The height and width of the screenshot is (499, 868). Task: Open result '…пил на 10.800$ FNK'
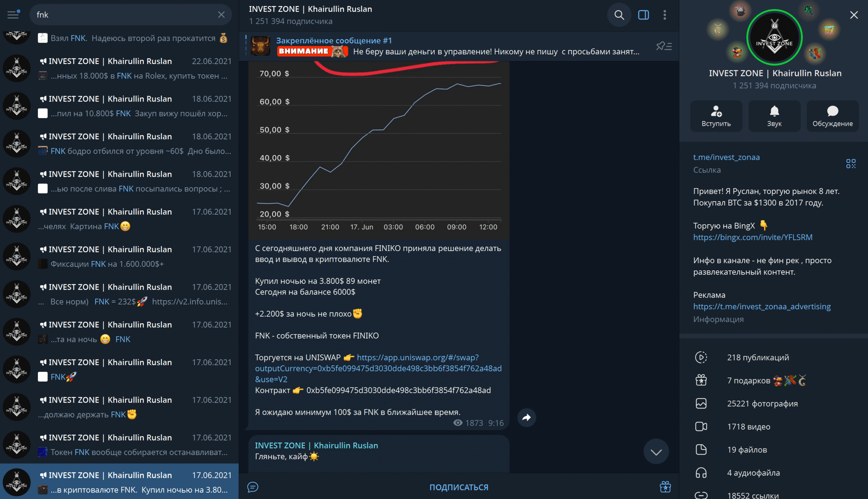coord(119,106)
